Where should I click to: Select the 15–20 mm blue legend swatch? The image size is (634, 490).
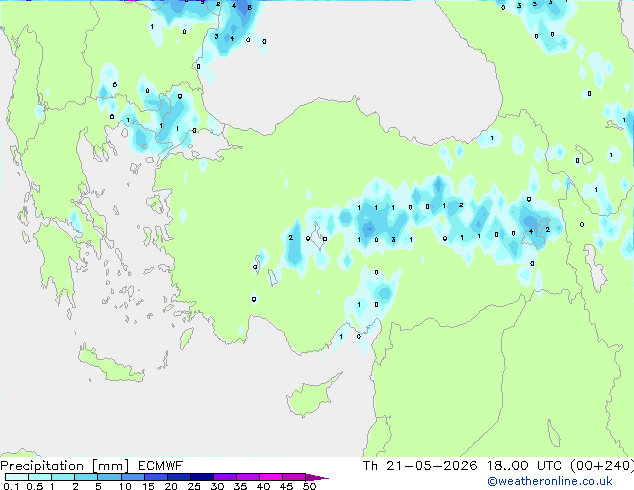click(156, 477)
